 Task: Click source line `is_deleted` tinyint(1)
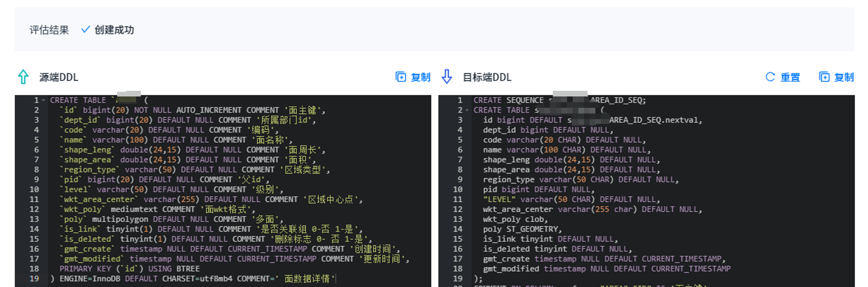pos(216,239)
